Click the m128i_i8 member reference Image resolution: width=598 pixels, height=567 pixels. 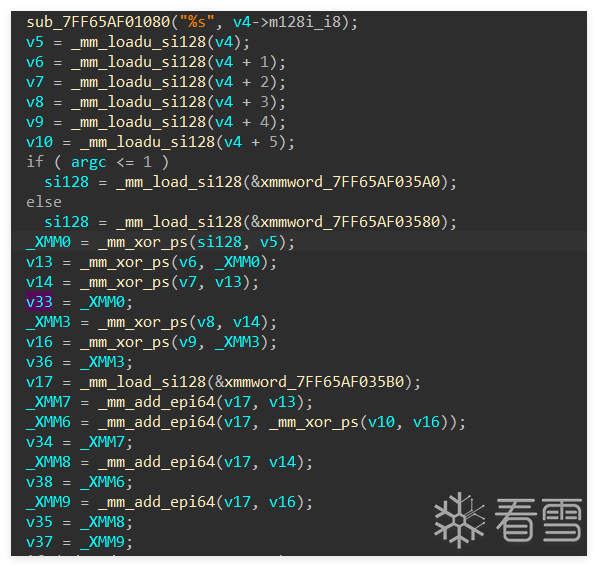click(x=305, y=22)
